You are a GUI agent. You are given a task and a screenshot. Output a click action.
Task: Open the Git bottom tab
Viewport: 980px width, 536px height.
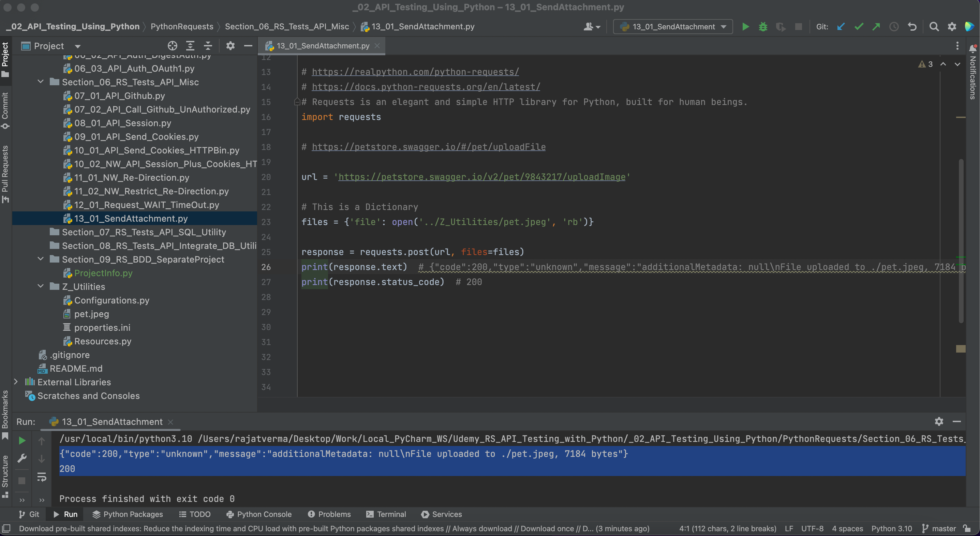tap(29, 514)
